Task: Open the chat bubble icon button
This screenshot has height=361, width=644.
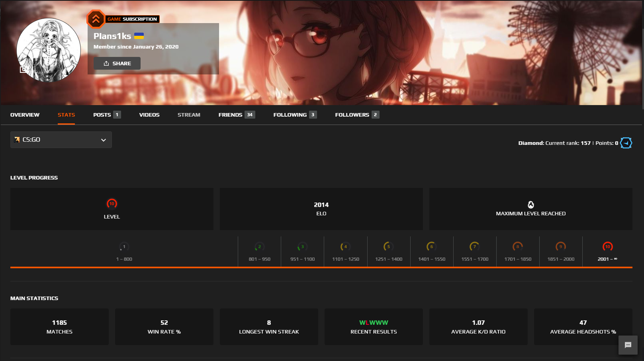Action: (x=628, y=345)
